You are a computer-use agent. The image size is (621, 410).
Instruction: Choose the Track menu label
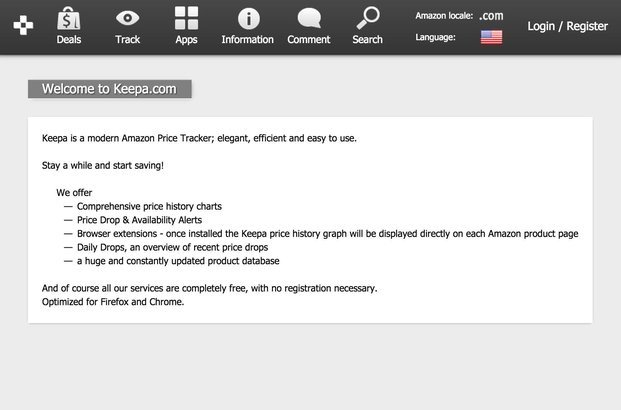pos(127,40)
